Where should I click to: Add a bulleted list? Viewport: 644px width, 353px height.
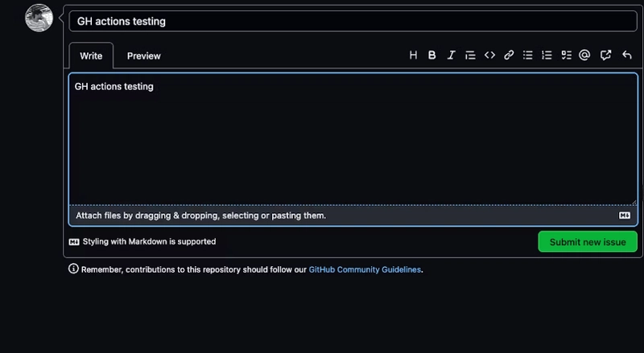coord(528,55)
